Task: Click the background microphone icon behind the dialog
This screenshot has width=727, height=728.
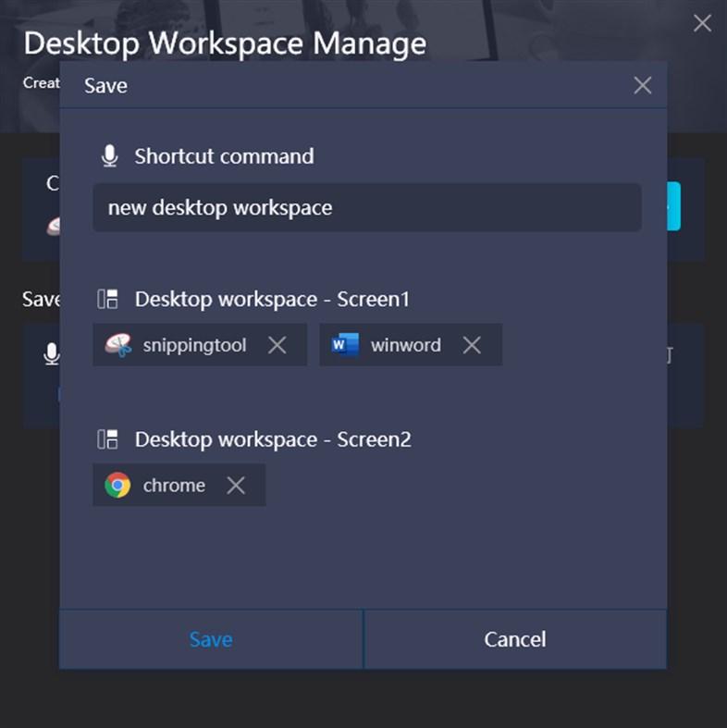Action: pyautogui.click(x=52, y=354)
